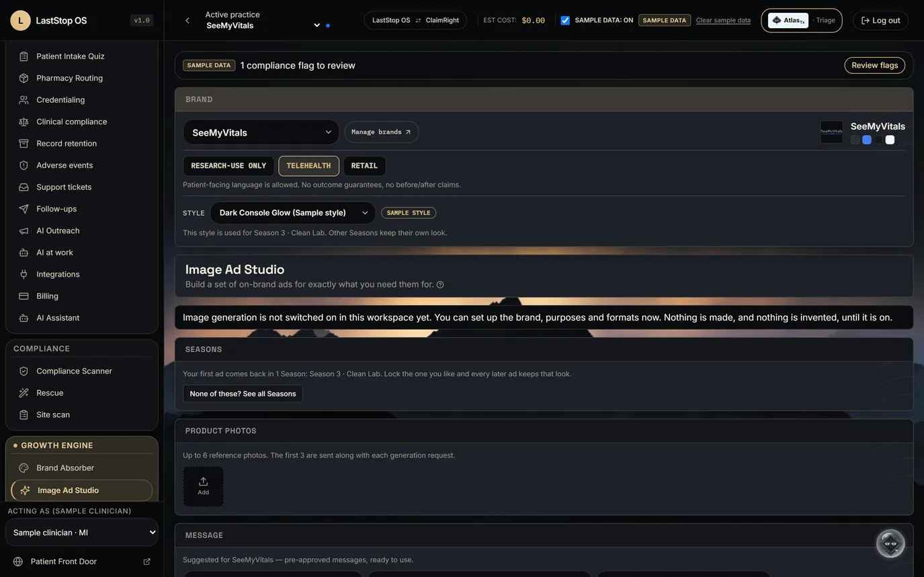This screenshot has width=924, height=577.
Task: Click the Pharmacy Routing box icon
Action: pyautogui.click(x=24, y=78)
